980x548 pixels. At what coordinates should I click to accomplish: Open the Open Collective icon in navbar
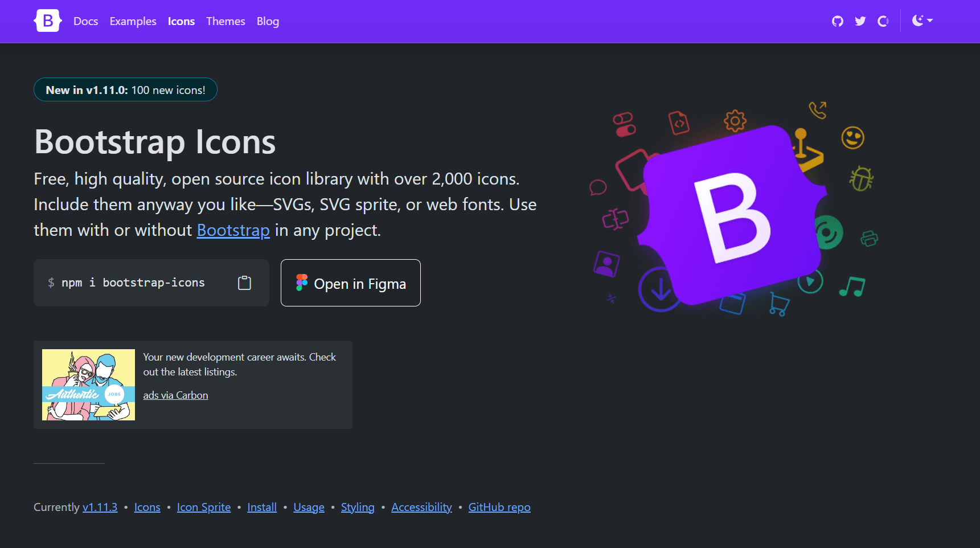883,21
